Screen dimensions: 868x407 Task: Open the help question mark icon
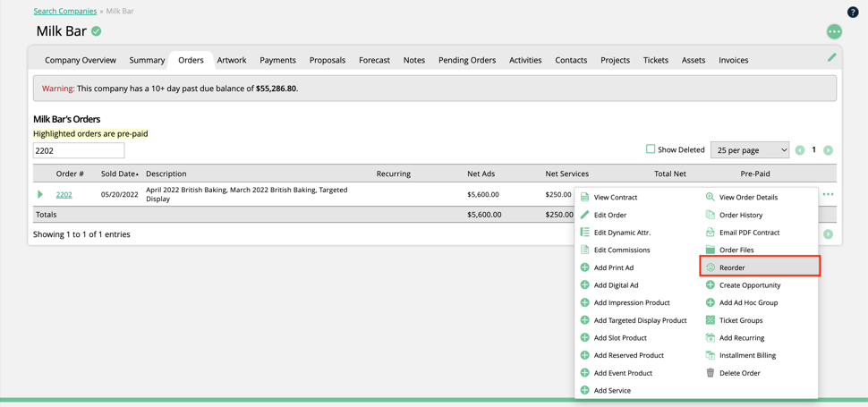click(x=853, y=13)
